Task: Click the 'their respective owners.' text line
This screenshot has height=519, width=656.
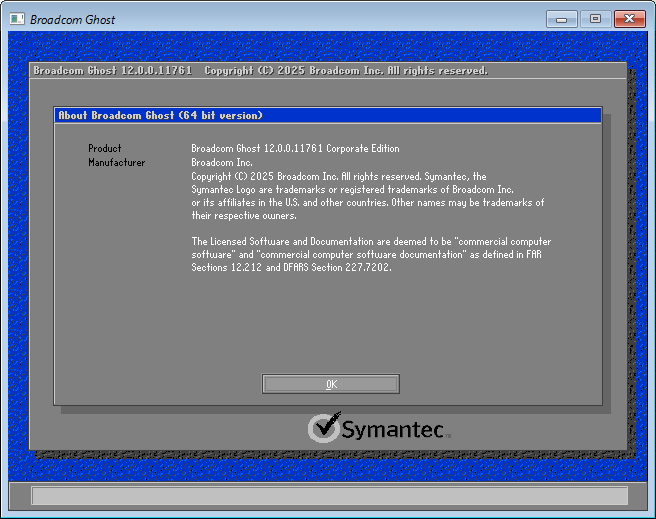Action: pyautogui.click(x=244, y=216)
